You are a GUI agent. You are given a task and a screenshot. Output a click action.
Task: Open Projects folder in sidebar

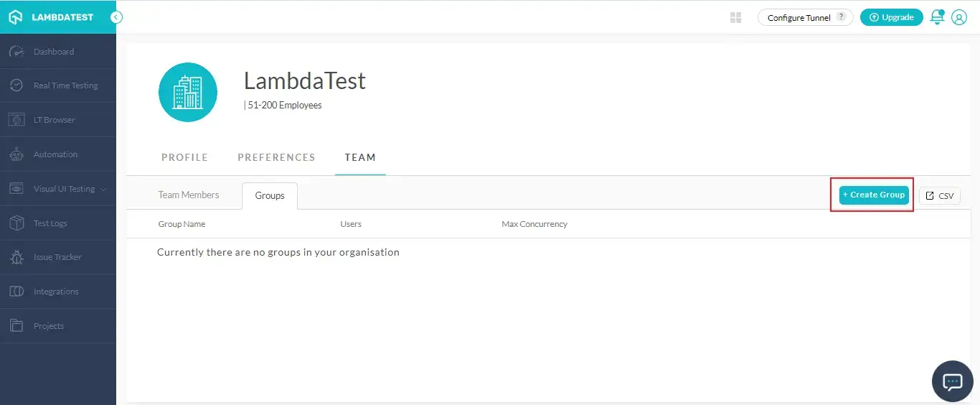click(x=48, y=326)
